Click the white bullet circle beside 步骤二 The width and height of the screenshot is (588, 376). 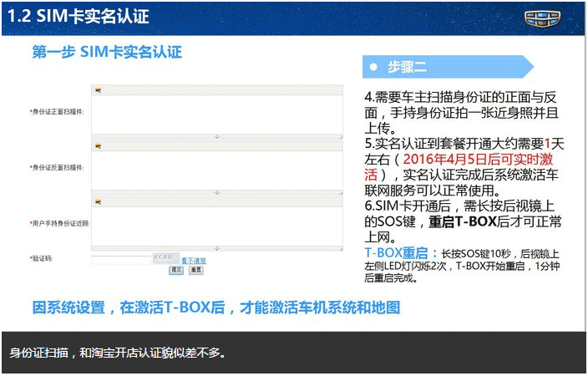[x=374, y=67]
